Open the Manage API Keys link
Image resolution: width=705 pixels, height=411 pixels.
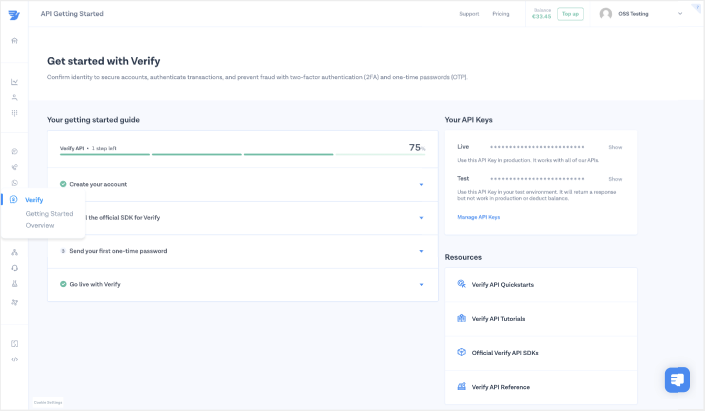click(478, 217)
